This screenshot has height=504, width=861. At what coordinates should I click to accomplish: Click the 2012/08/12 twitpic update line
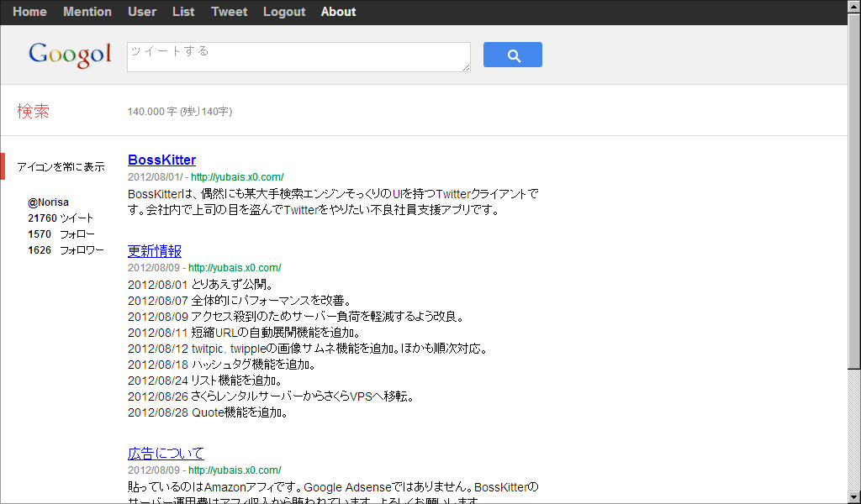pos(308,349)
